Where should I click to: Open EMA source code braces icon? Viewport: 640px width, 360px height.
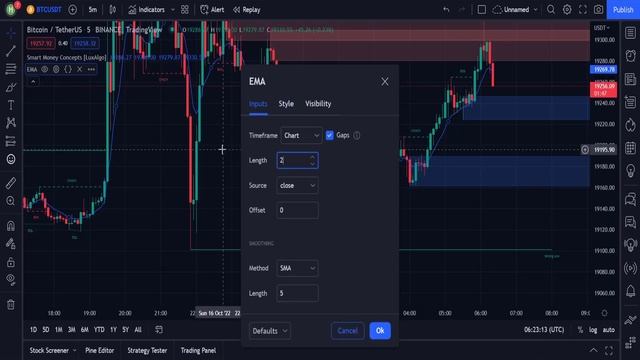point(68,69)
